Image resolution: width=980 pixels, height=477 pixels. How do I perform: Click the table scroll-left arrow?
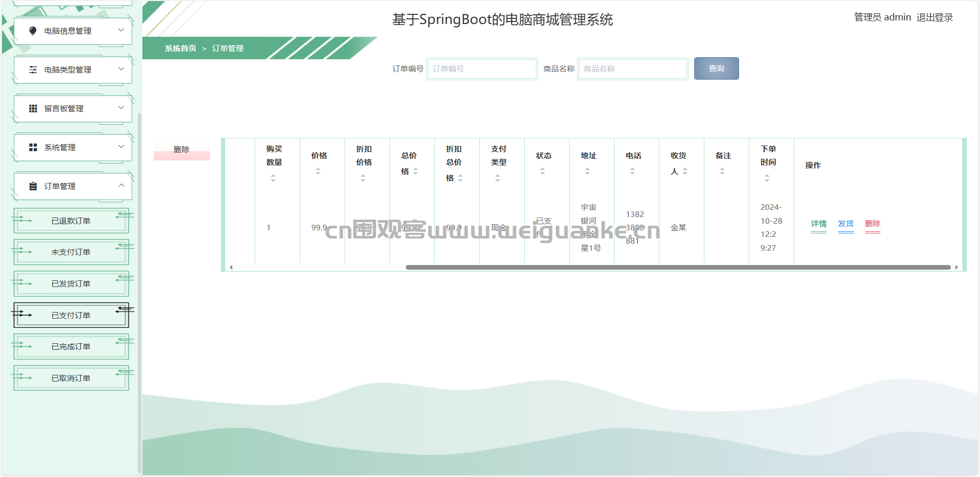231,267
